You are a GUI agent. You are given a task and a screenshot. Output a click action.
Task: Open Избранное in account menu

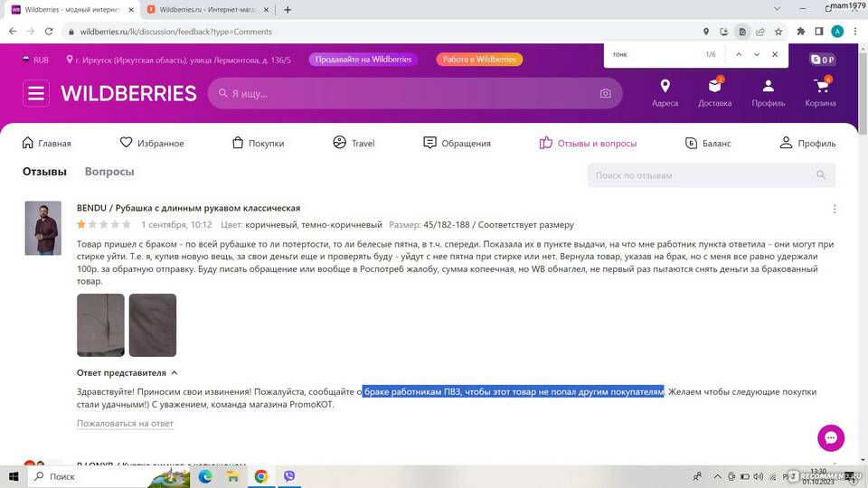[x=152, y=143]
